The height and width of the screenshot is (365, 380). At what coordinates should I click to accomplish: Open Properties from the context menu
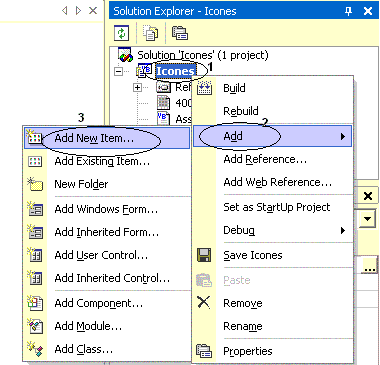tap(272, 351)
